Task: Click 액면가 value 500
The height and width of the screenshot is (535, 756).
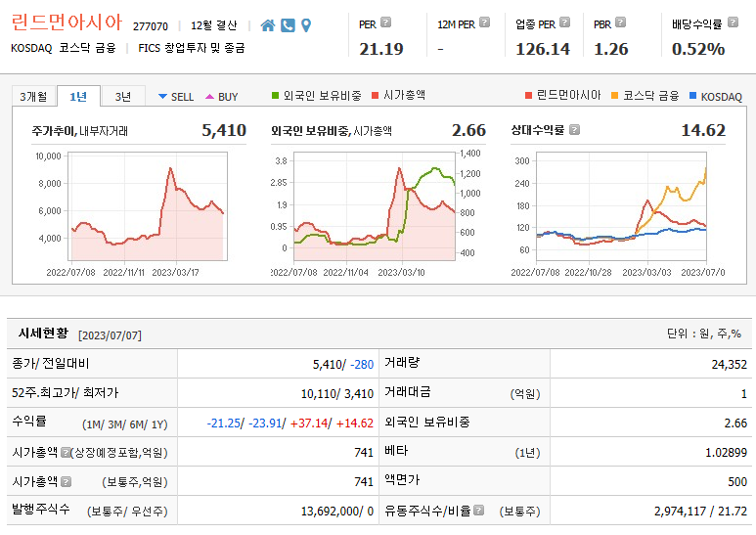Action: [737, 481]
